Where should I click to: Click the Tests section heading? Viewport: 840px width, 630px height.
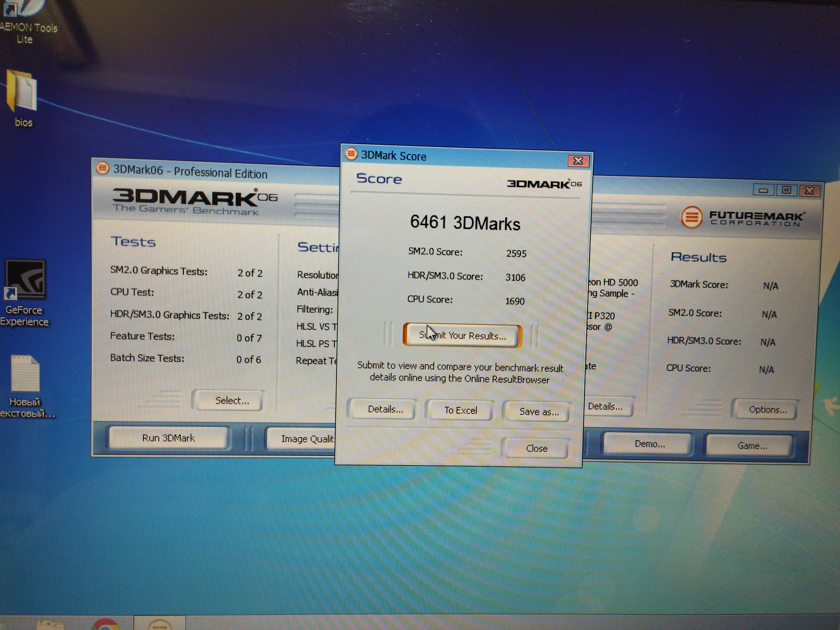pyautogui.click(x=133, y=241)
